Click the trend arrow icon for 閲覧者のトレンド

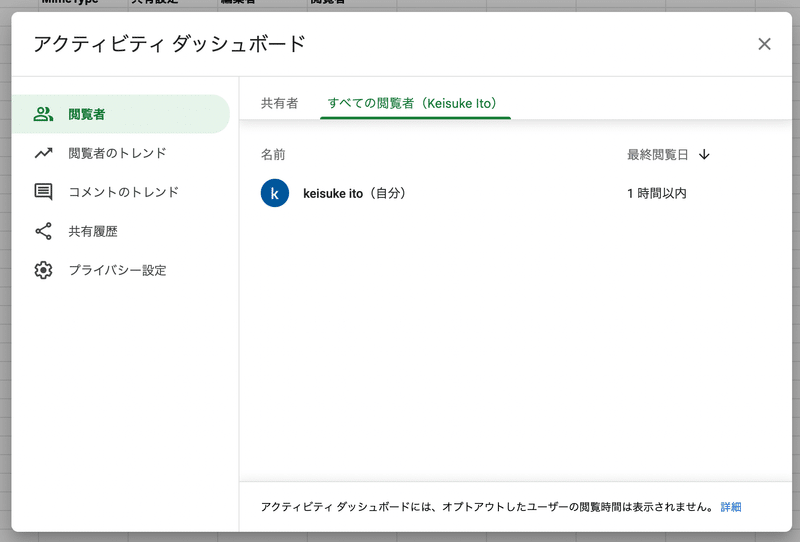(x=43, y=153)
